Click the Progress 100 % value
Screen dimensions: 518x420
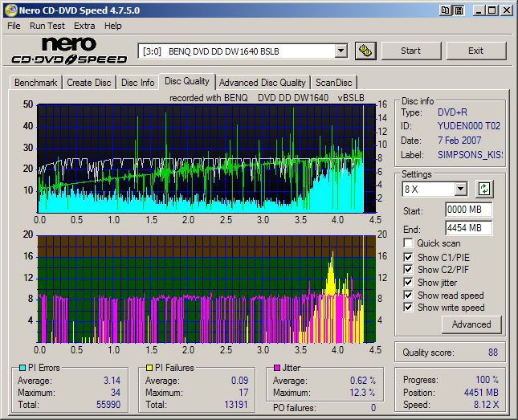click(487, 380)
